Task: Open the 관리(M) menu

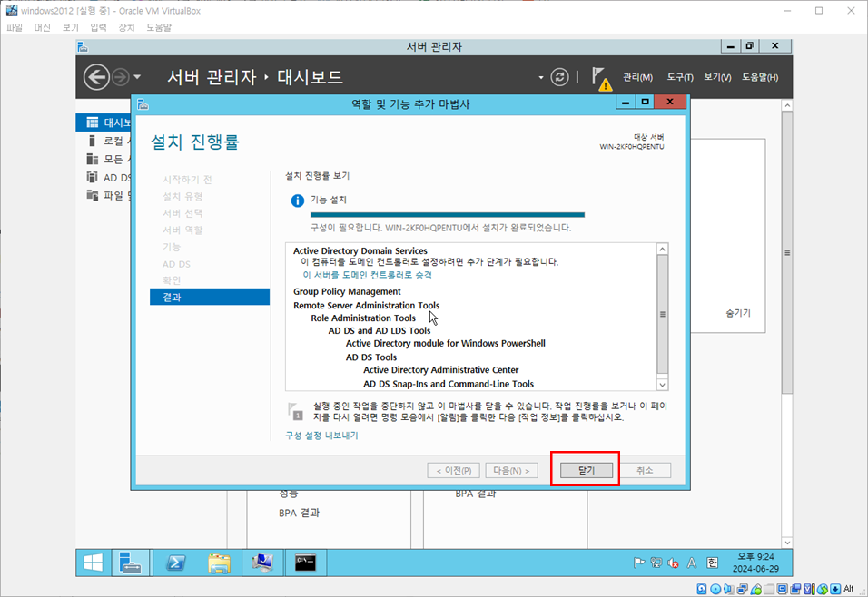Action: [x=637, y=77]
